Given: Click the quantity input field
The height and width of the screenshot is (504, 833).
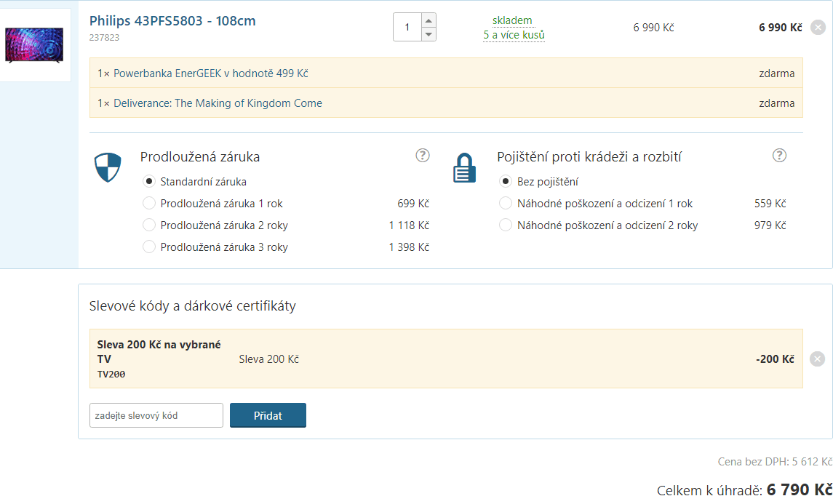Looking at the screenshot, I should tap(407, 27).
